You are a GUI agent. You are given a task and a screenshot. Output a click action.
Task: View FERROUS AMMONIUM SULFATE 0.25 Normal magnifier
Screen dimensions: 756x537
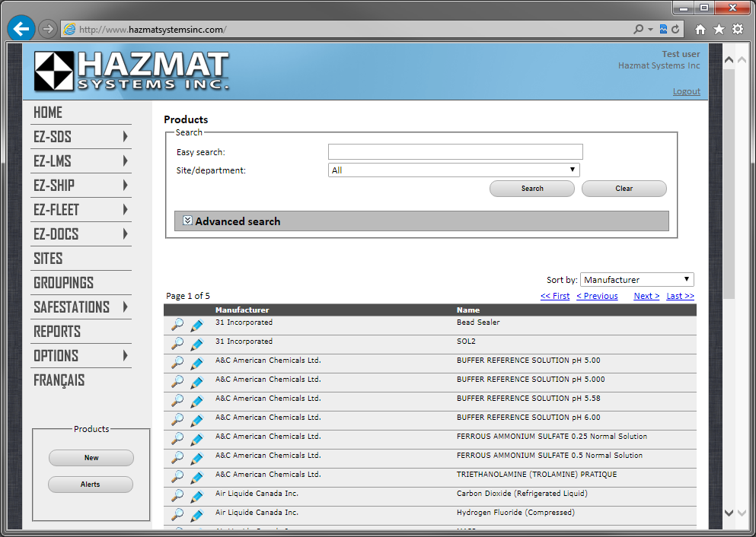pos(177,439)
